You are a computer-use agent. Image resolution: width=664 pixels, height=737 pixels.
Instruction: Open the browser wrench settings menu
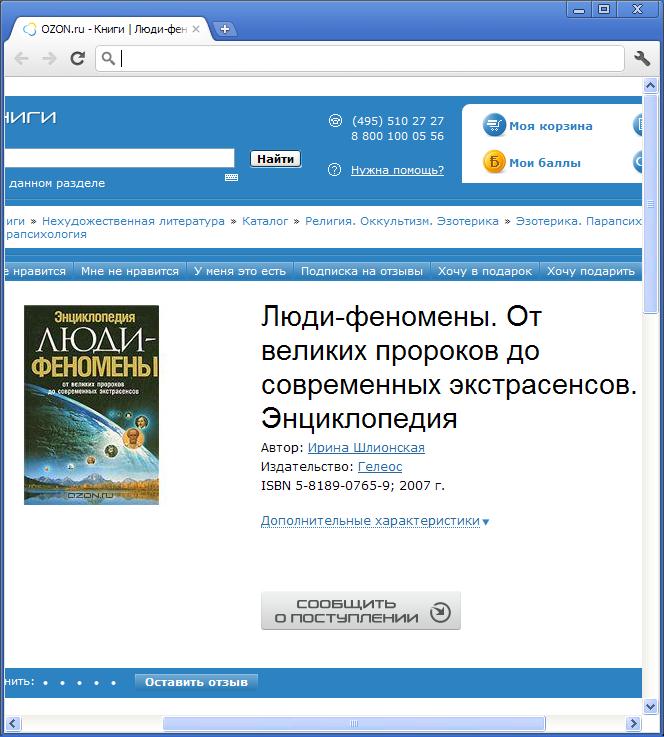pos(642,58)
